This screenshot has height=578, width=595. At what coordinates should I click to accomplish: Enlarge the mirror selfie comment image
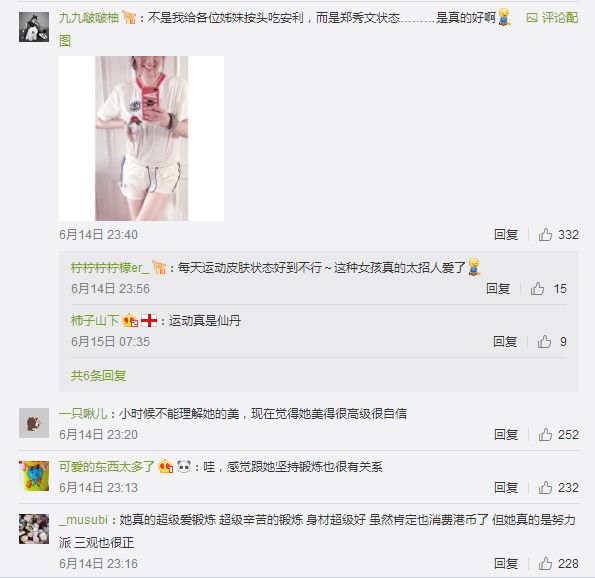pyautogui.click(x=141, y=139)
